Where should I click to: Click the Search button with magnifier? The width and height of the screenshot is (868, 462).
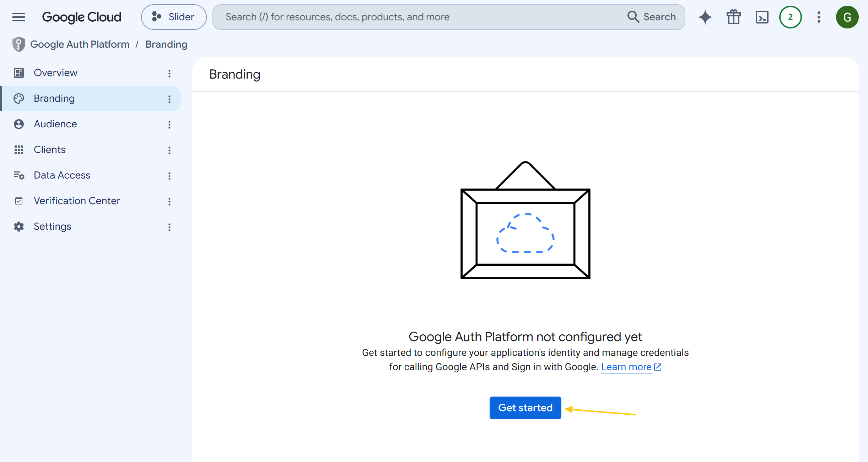(x=652, y=17)
